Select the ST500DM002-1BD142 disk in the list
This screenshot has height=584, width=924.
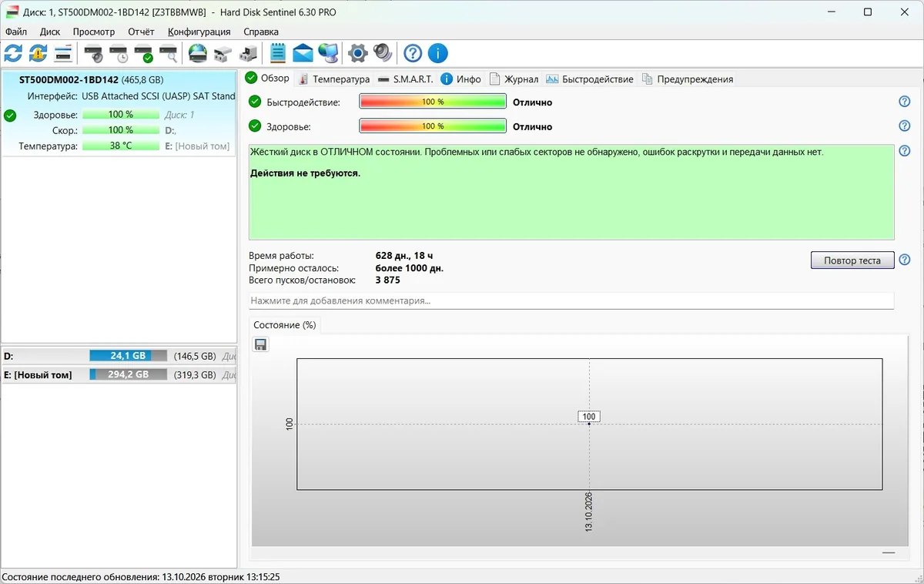coord(119,113)
